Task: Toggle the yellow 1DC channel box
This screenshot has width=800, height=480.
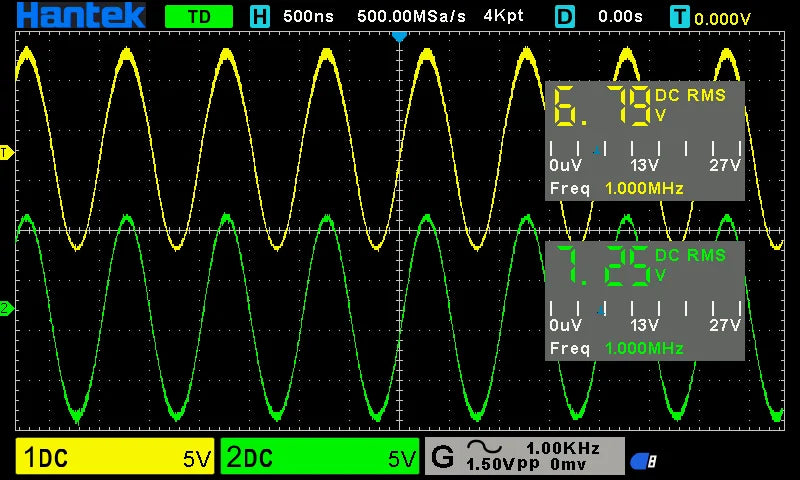Action: 115,458
